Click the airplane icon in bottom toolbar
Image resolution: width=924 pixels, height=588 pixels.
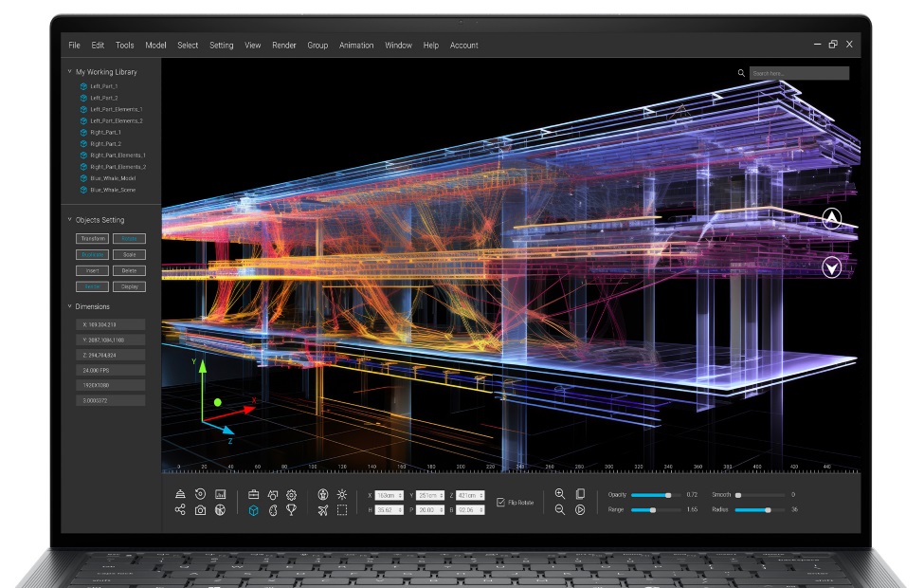tap(323, 510)
